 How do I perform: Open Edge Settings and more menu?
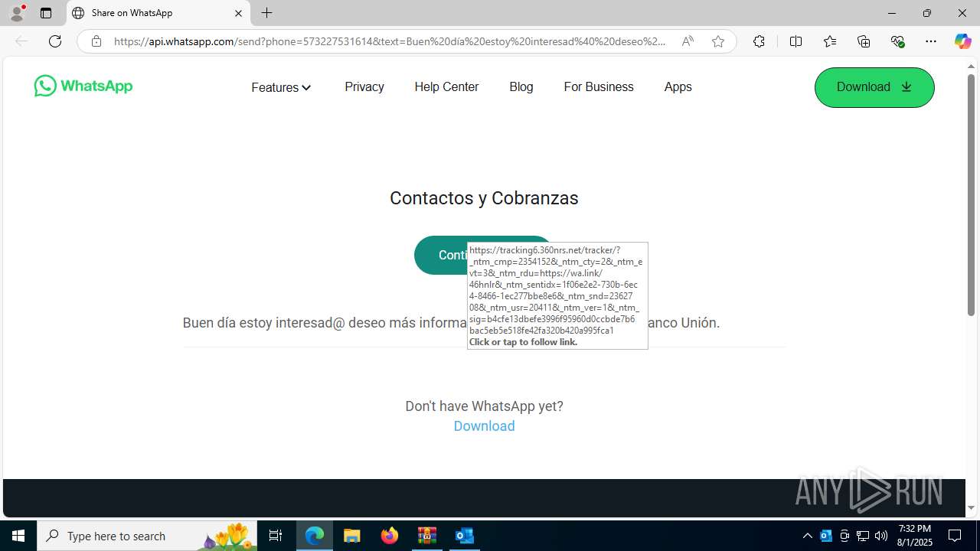(931, 41)
